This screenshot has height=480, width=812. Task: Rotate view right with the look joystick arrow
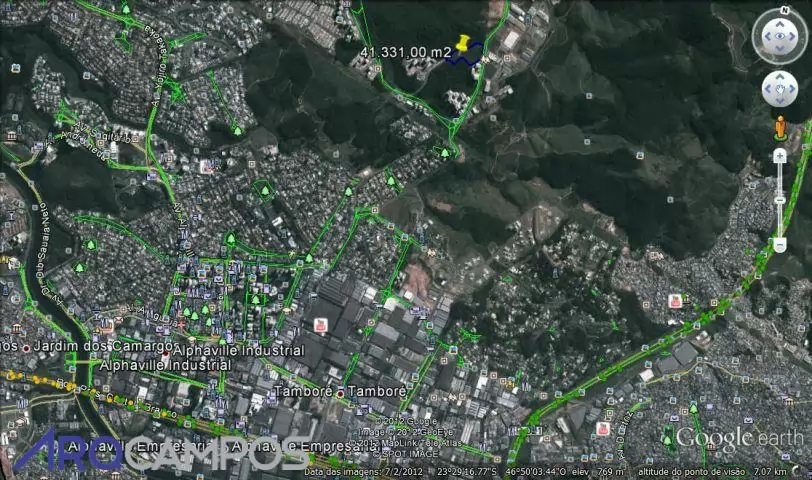tap(794, 38)
